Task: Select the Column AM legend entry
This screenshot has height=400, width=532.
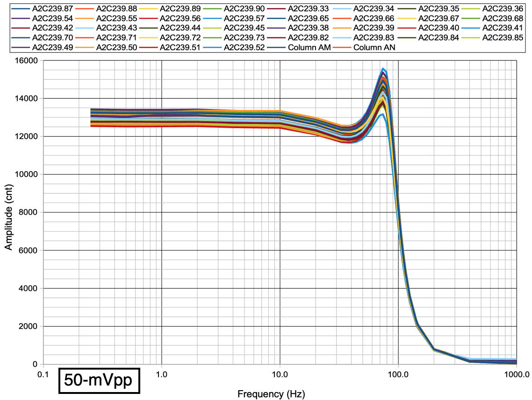Action: point(309,47)
